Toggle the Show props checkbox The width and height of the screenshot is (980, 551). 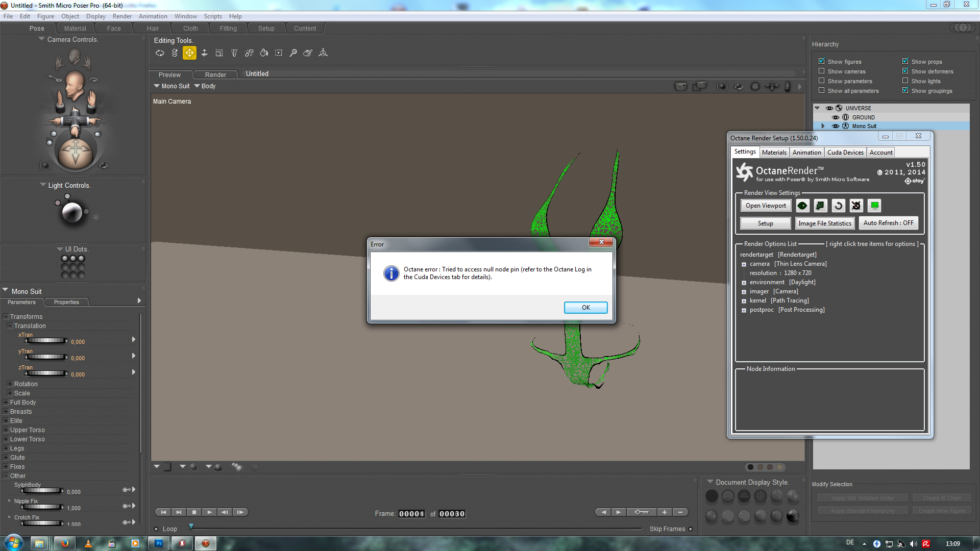point(905,61)
